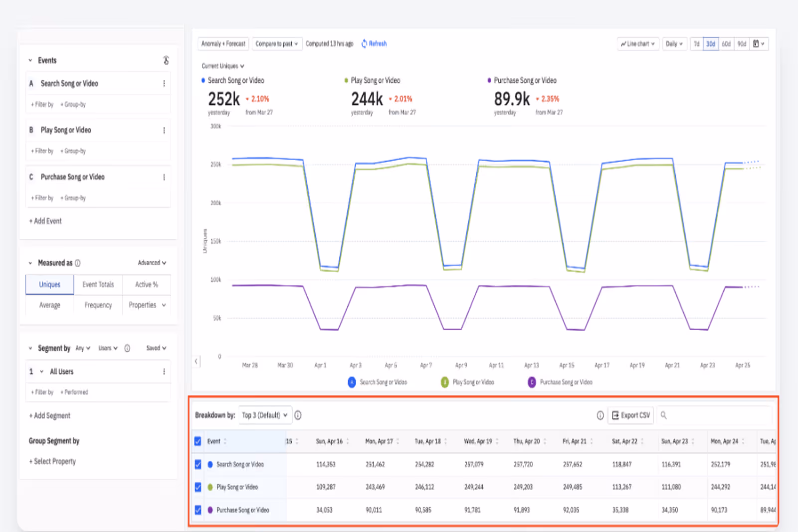Viewport: 798px width, 532px height.
Task: Select the Event Totals measure tab
Action: click(98, 285)
